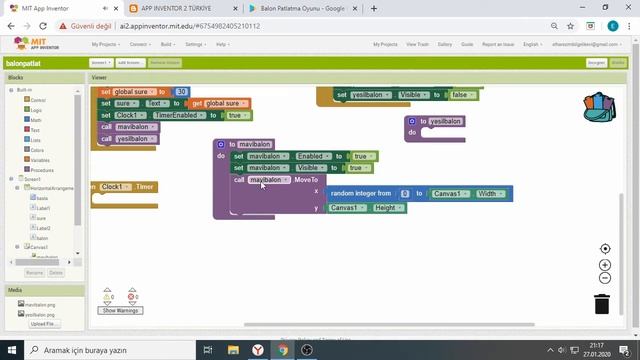Click the yellow warning triangle counter
The image size is (640, 360).
pos(107,297)
